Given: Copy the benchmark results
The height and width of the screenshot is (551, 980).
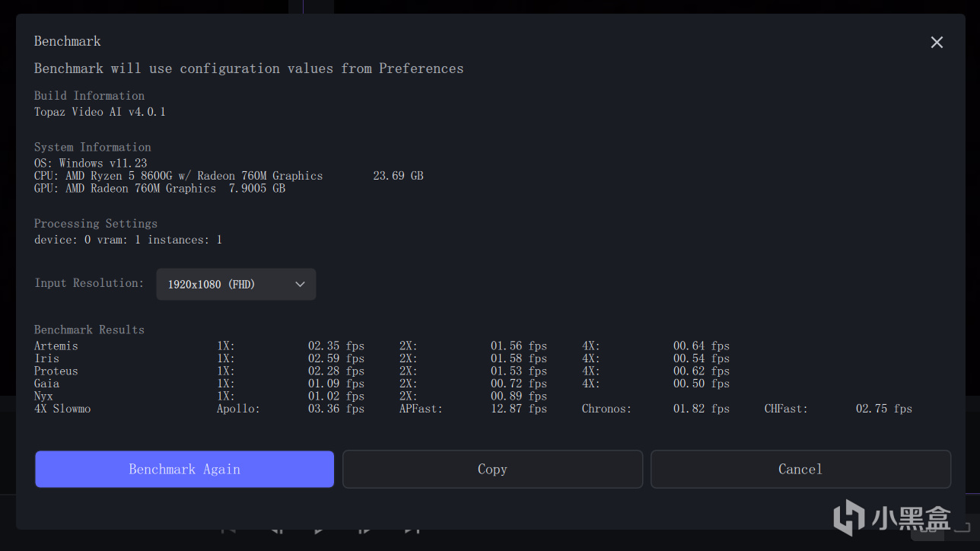Looking at the screenshot, I should [492, 469].
